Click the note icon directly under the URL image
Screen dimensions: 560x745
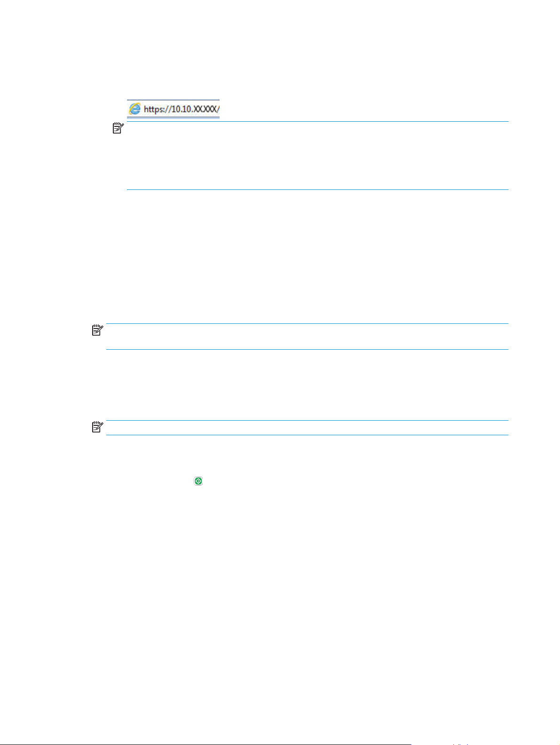point(118,128)
